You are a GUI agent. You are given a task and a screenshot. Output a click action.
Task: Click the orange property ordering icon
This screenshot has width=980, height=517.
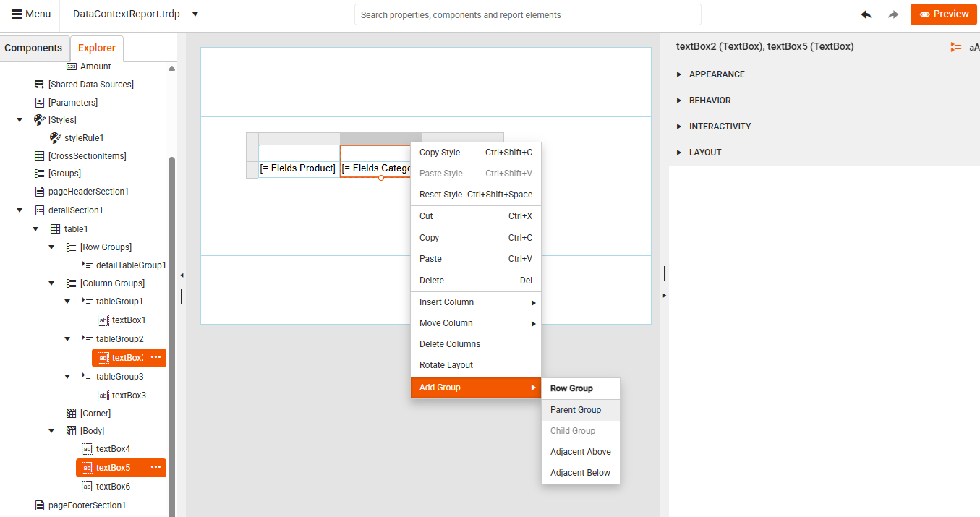click(x=955, y=46)
